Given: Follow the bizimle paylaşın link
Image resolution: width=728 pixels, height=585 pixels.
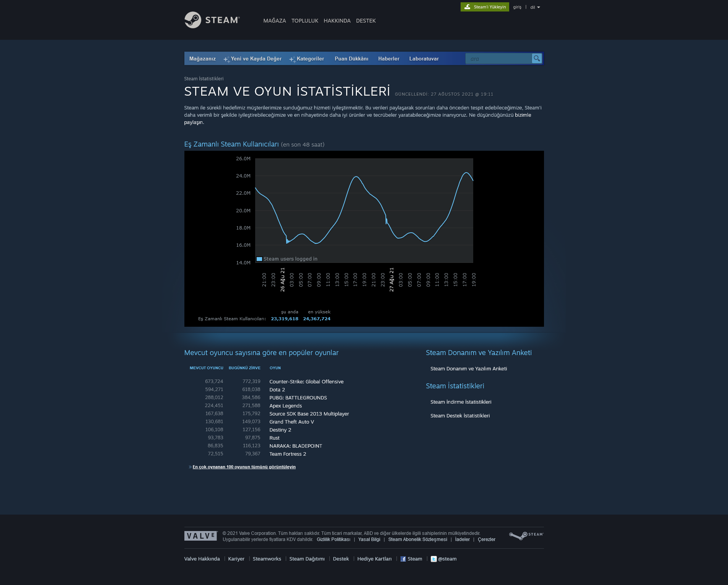Looking at the screenshot, I should point(523,115).
